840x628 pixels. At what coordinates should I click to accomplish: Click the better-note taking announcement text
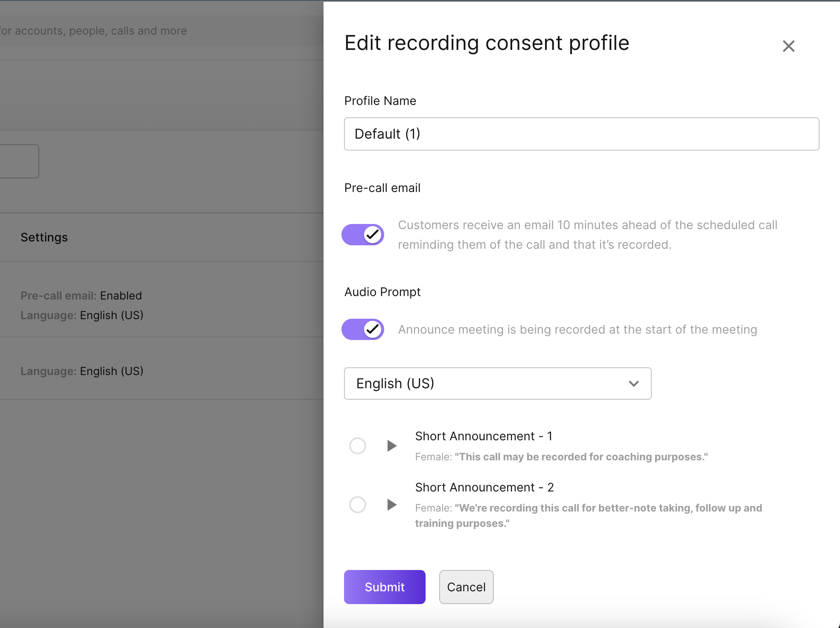tap(608, 508)
